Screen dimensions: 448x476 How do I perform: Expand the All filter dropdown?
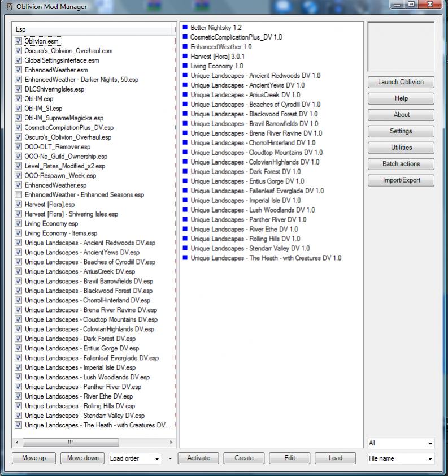pyautogui.click(x=401, y=444)
